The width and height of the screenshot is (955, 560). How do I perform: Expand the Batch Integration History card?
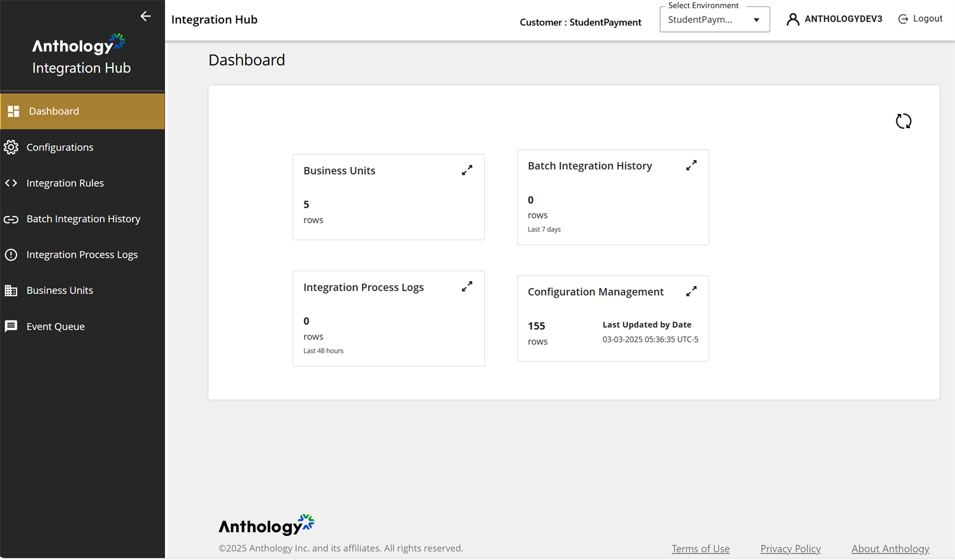tap(691, 165)
